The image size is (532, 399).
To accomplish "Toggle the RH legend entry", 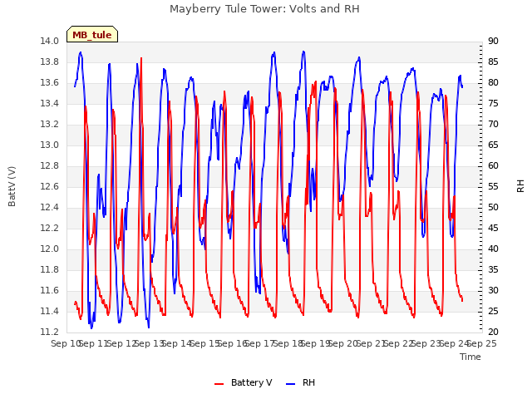I will click(x=301, y=382).
